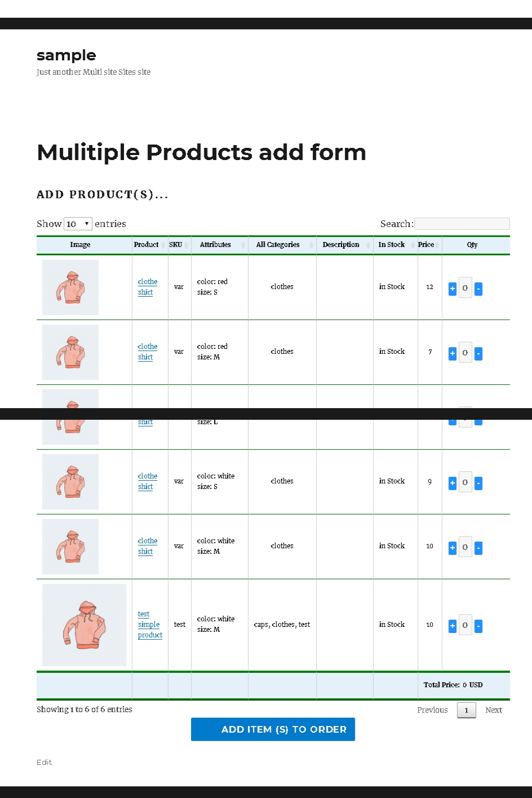
Task: Click Add Item (S) To Order button
Action: point(273,729)
